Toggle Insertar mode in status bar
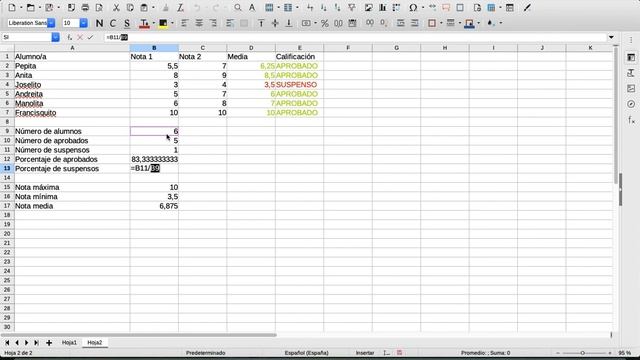 pyautogui.click(x=364, y=353)
